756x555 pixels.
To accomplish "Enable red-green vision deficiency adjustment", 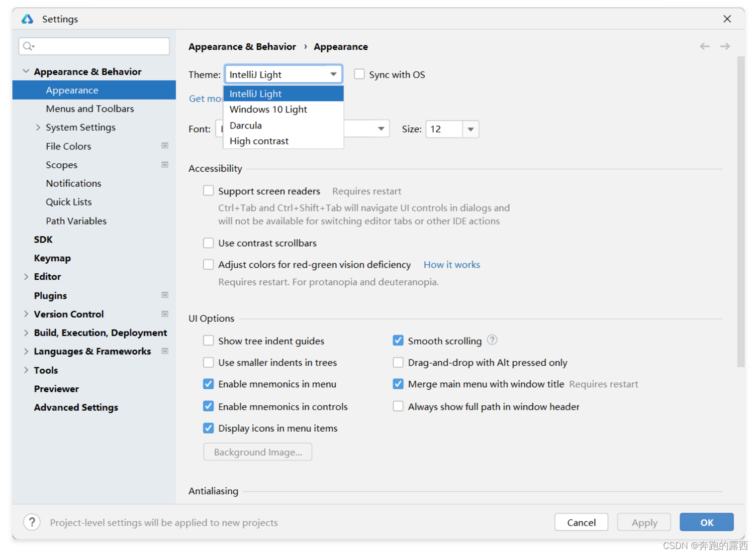I will [208, 264].
